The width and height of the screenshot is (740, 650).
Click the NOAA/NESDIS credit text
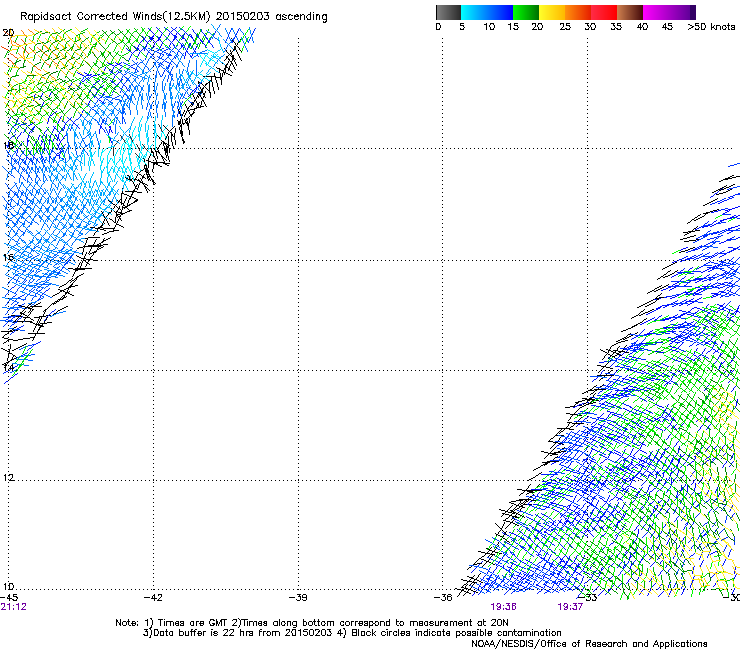pyautogui.click(x=589, y=644)
